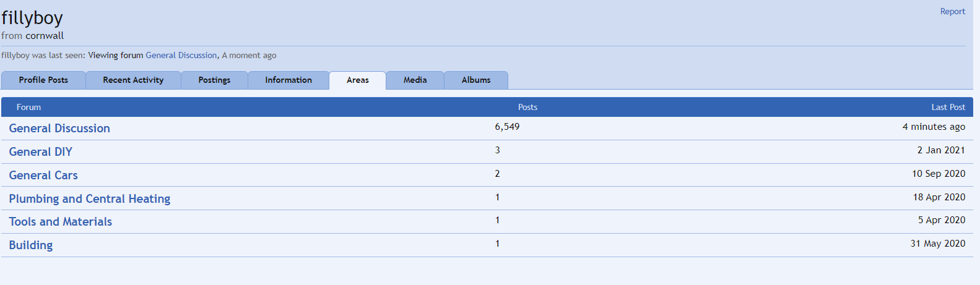Visit the General Cars forum
Screen dimensions: 980x285
[43, 176]
